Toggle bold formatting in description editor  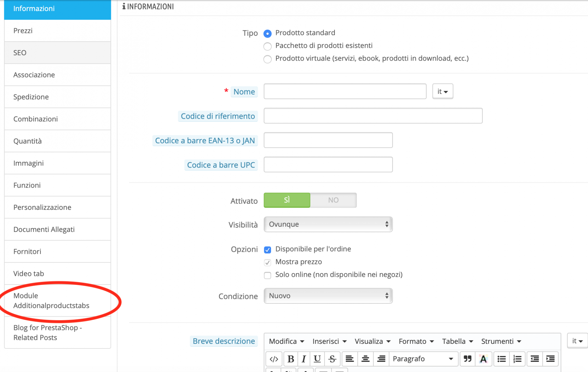[x=291, y=359]
